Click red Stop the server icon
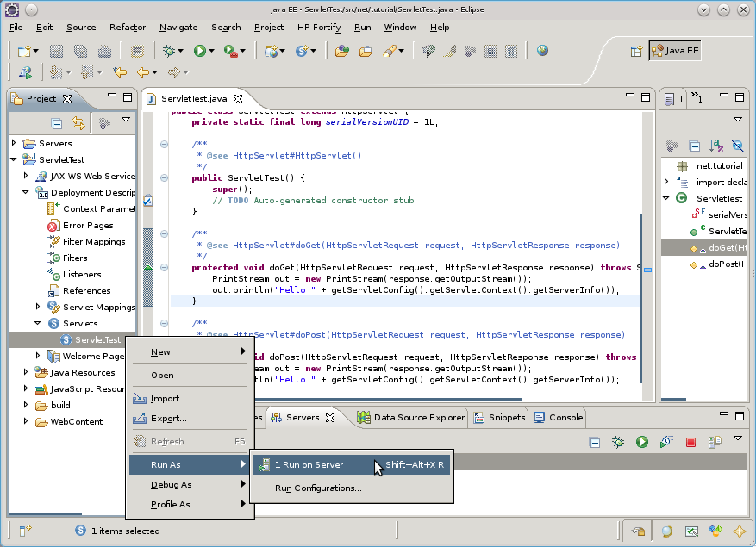This screenshot has width=756, height=547. point(690,442)
